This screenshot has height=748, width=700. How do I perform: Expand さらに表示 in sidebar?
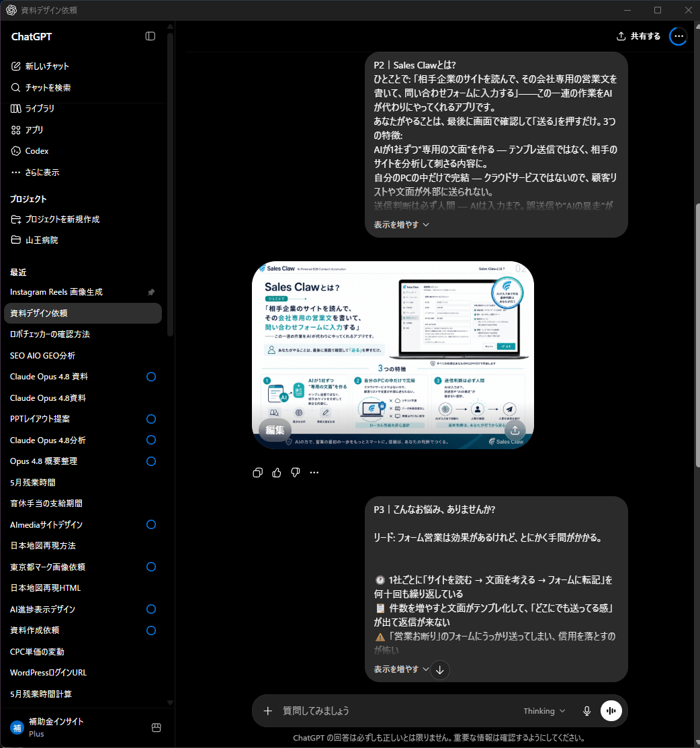pos(36,172)
